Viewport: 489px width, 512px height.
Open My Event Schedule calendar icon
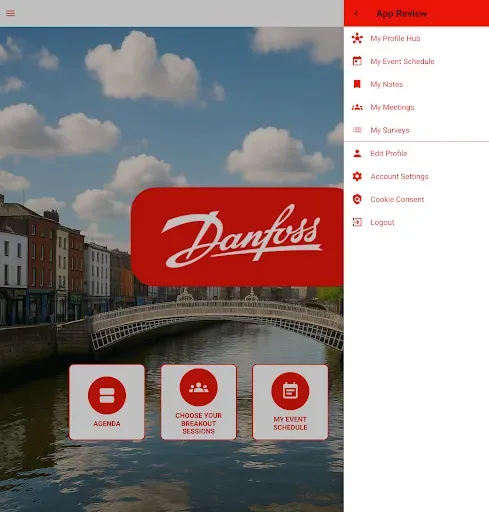tap(357, 61)
